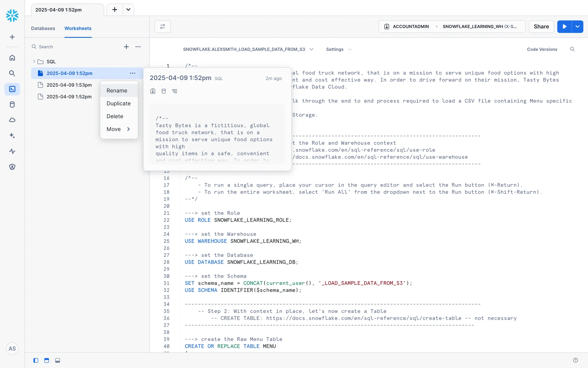Image resolution: width=588 pixels, height=368 pixels.
Task: Open the Home icon in sidebar
Action: click(12, 58)
